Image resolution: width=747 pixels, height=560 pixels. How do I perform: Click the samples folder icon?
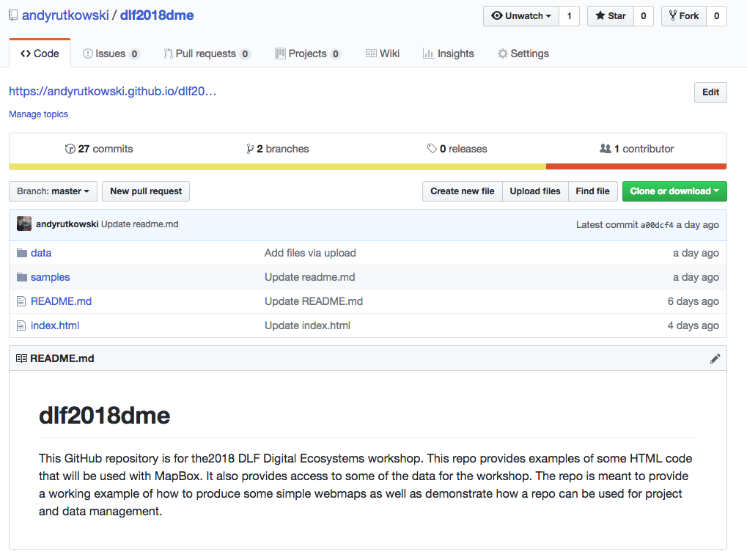pos(22,277)
